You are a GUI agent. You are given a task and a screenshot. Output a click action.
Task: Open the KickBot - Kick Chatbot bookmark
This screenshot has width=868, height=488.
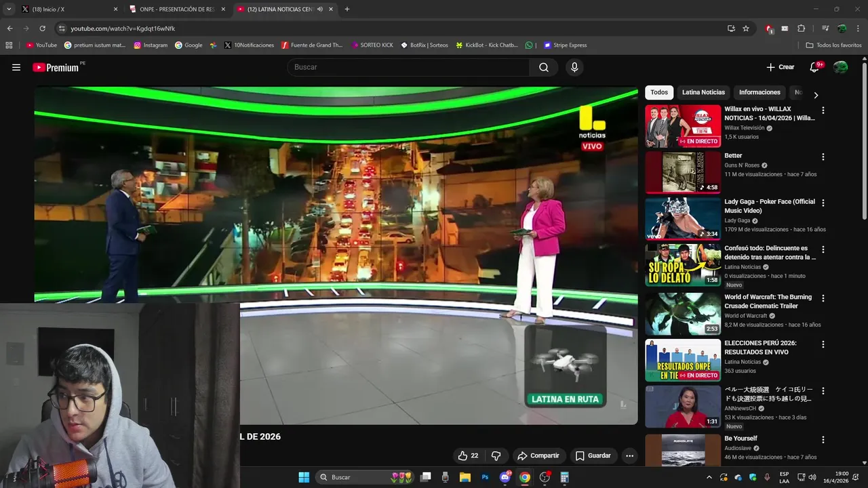(487, 45)
